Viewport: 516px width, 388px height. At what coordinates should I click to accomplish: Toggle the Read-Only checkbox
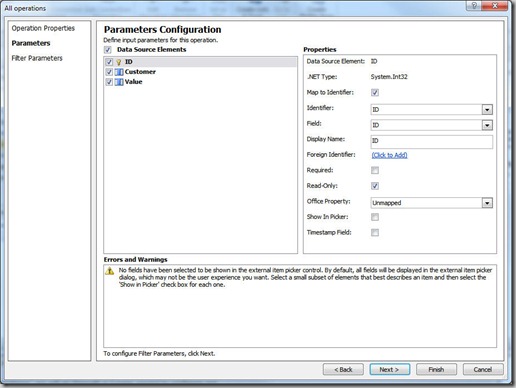click(375, 186)
